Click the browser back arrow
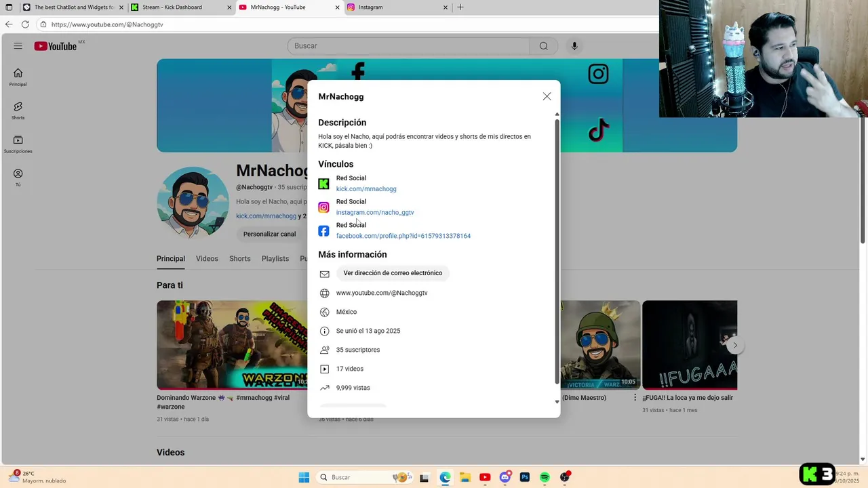Viewport: 868px width, 488px height. coord(9,24)
